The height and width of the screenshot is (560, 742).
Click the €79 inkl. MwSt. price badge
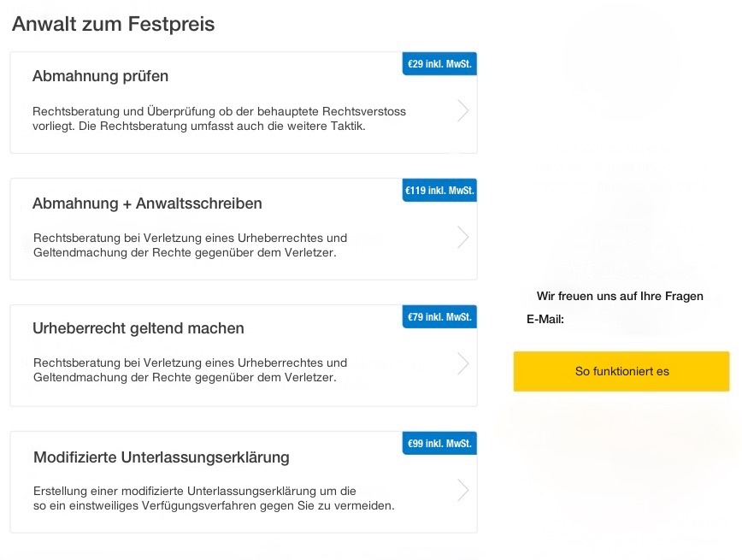439,317
